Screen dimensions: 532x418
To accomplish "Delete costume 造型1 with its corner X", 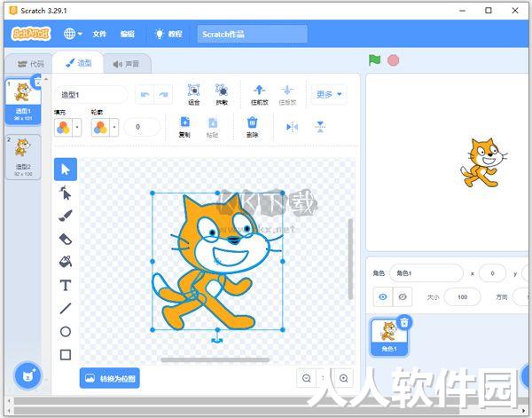I will [37, 83].
